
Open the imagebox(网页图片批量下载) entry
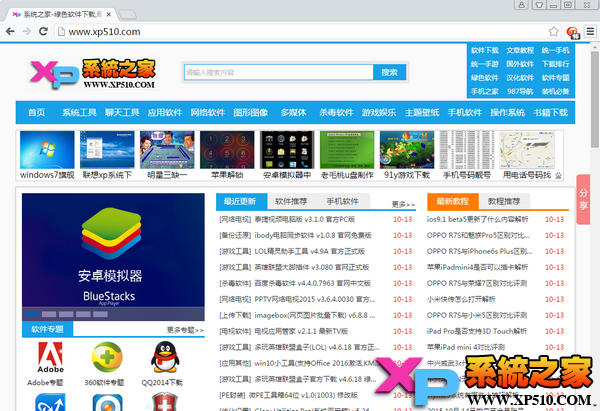315,315
